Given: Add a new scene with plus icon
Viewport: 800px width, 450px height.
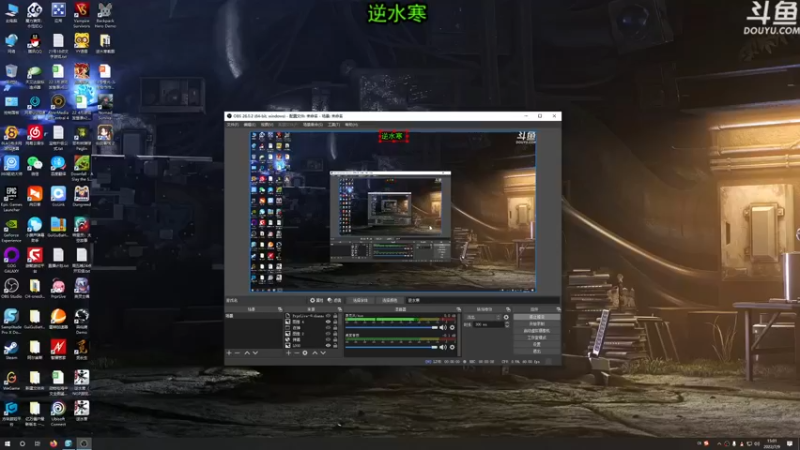Looking at the screenshot, I should [x=229, y=353].
